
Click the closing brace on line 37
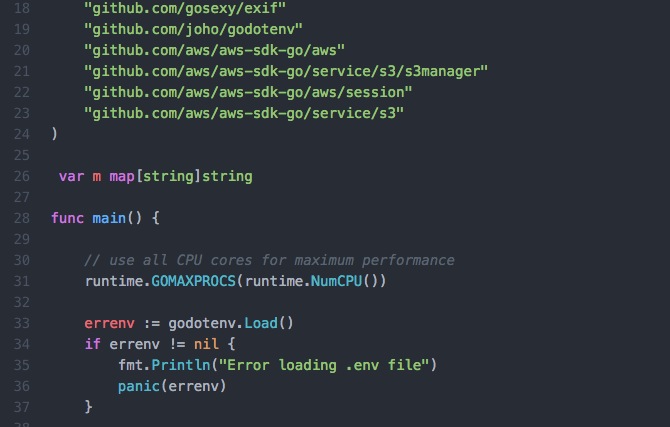pos(88,407)
